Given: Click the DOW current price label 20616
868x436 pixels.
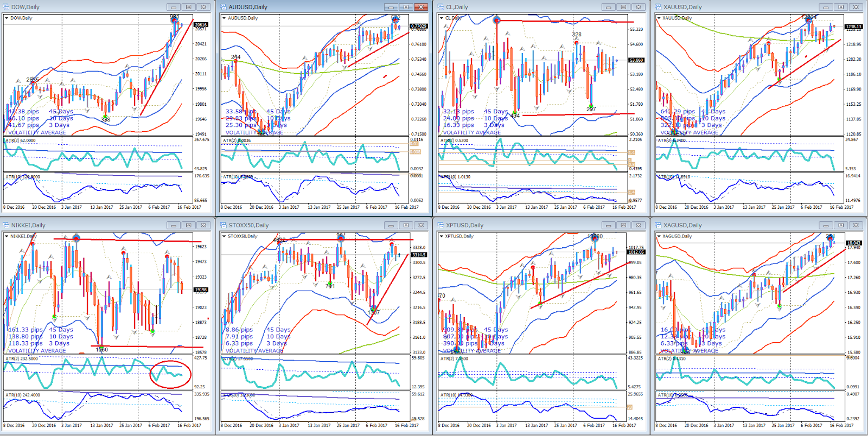Looking at the screenshot, I should (x=201, y=25).
